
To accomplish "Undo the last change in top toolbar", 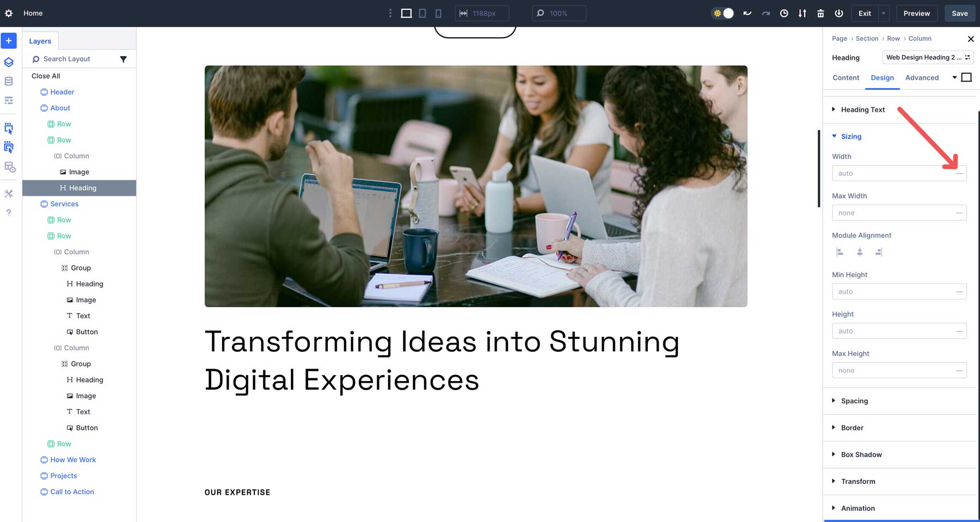I will point(747,13).
